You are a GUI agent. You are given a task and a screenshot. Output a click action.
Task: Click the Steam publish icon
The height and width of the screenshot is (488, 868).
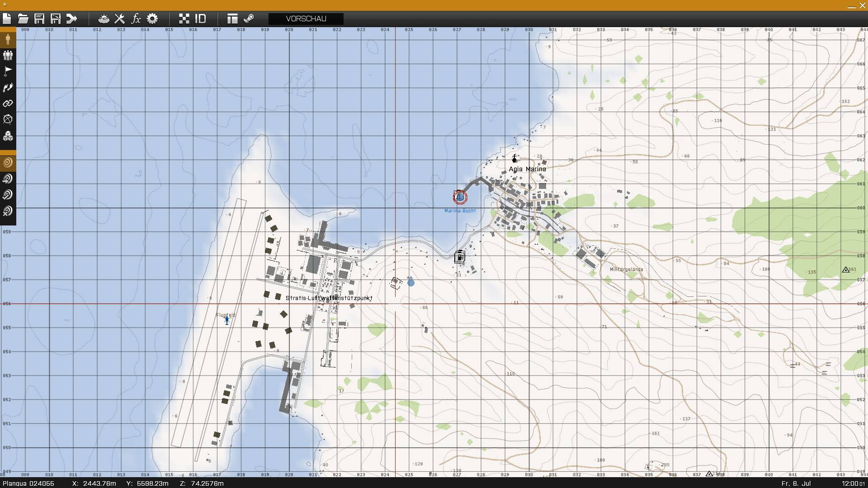pos(249,19)
